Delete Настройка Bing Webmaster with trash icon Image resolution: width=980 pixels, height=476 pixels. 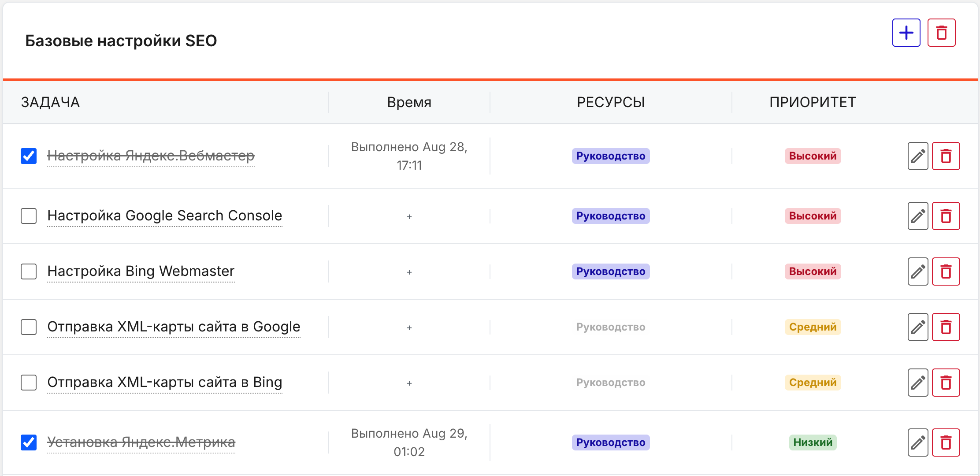(946, 271)
